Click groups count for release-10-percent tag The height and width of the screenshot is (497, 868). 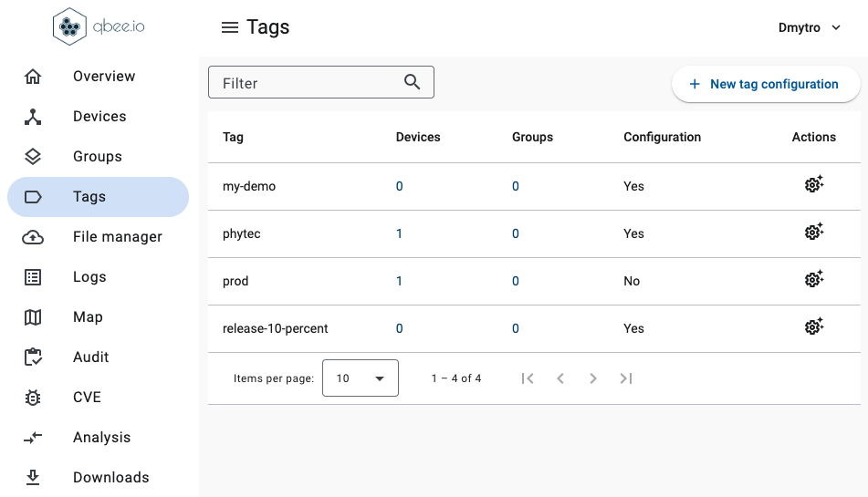point(516,329)
